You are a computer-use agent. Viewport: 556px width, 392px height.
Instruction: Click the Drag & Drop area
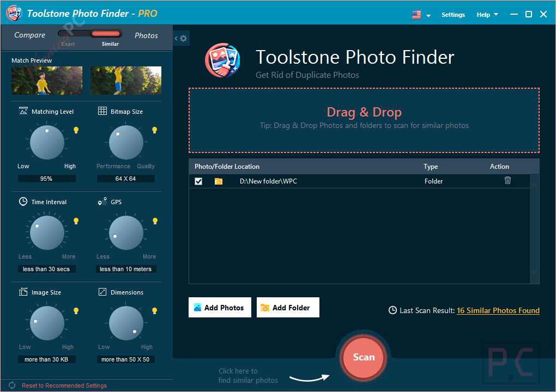[x=364, y=120]
